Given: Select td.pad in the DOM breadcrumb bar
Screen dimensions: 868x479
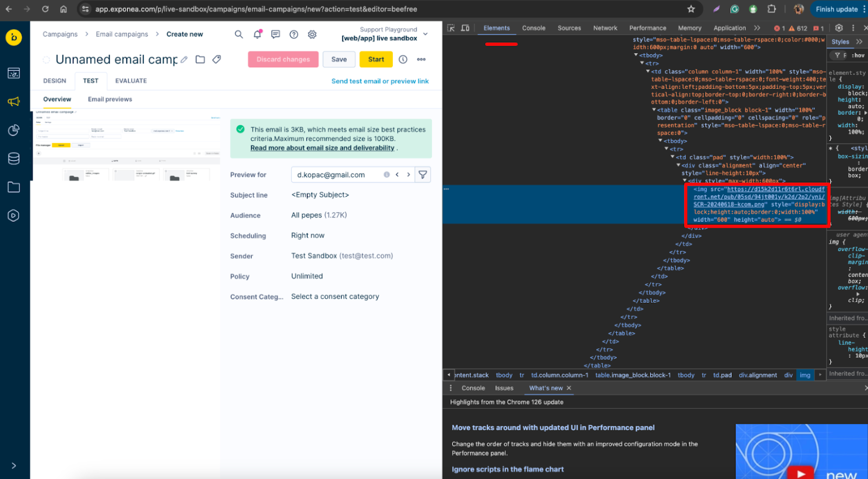Looking at the screenshot, I should [722, 375].
